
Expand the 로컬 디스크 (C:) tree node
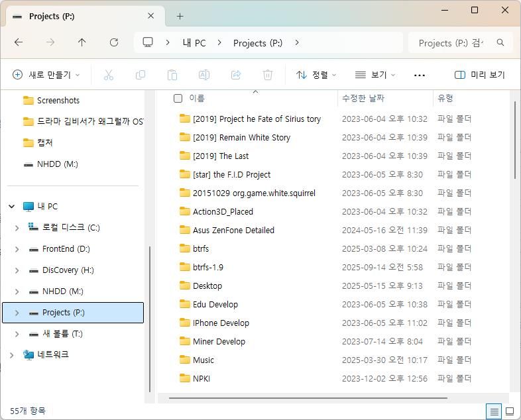click(17, 228)
